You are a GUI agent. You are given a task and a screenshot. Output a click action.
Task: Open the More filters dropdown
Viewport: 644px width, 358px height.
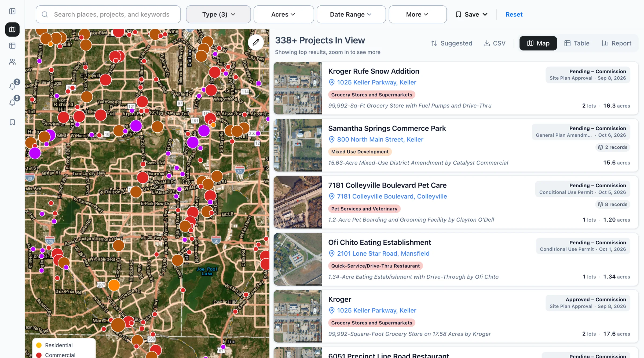click(x=418, y=14)
